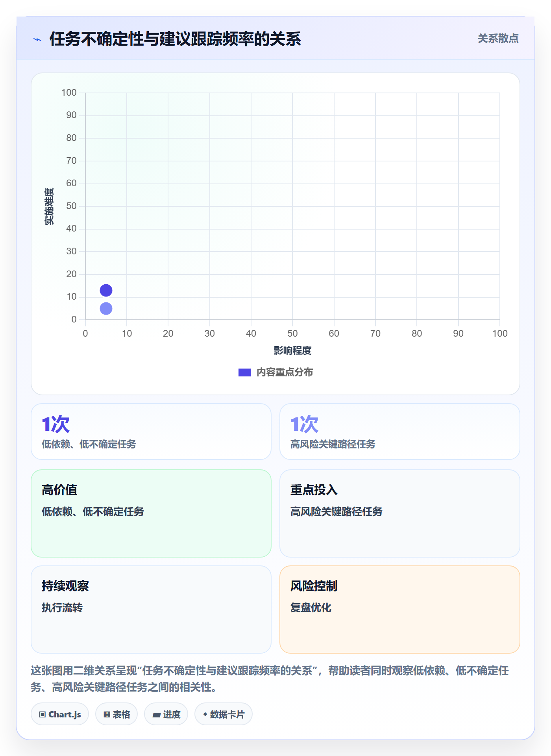
Task: Click the x-axis tick label 70
Action: pyautogui.click(x=375, y=334)
